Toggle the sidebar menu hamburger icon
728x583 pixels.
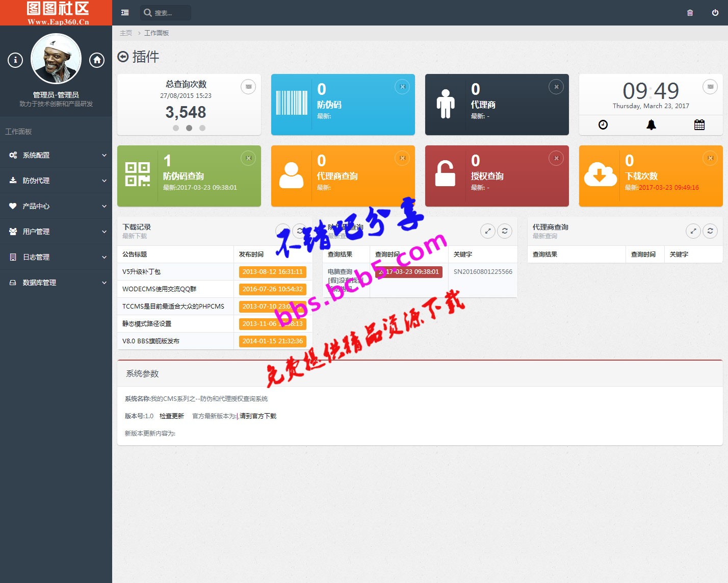pyautogui.click(x=125, y=13)
